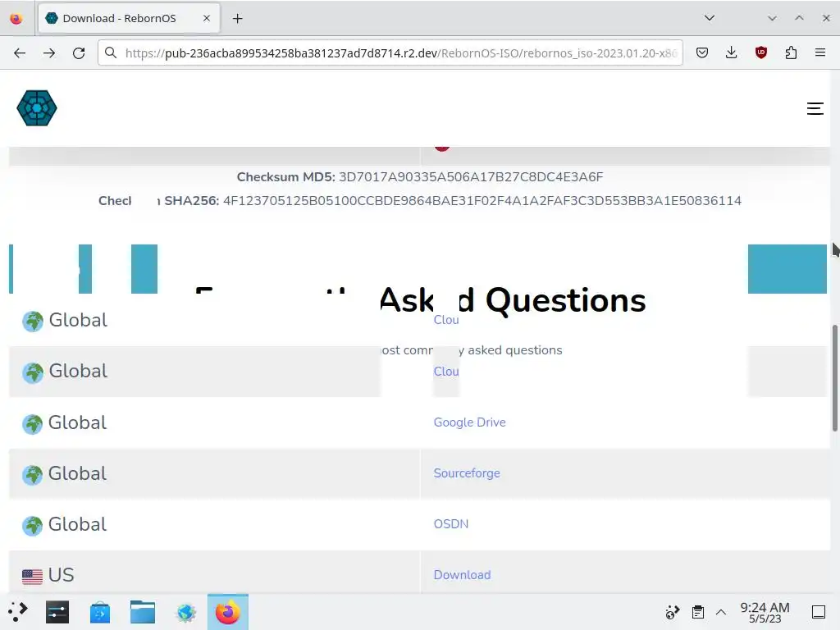This screenshot has height=630, width=840.
Task: Open the Extensions menu
Action: (x=791, y=52)
